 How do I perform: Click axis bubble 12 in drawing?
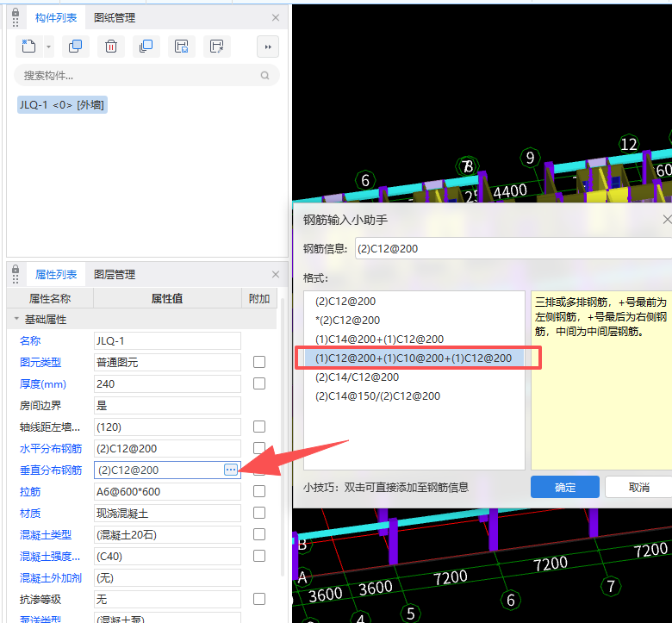click(629, 144)
